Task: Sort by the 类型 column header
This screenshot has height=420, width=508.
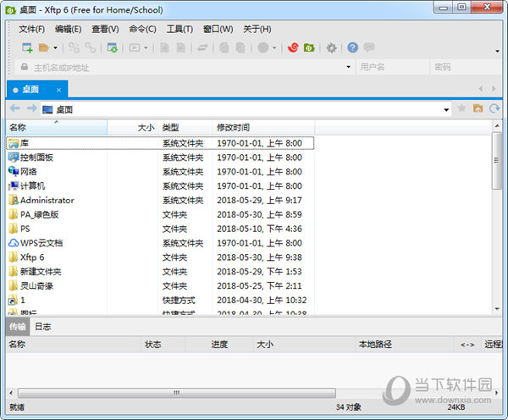Action: pyautogui.click(x=185, y=127)
